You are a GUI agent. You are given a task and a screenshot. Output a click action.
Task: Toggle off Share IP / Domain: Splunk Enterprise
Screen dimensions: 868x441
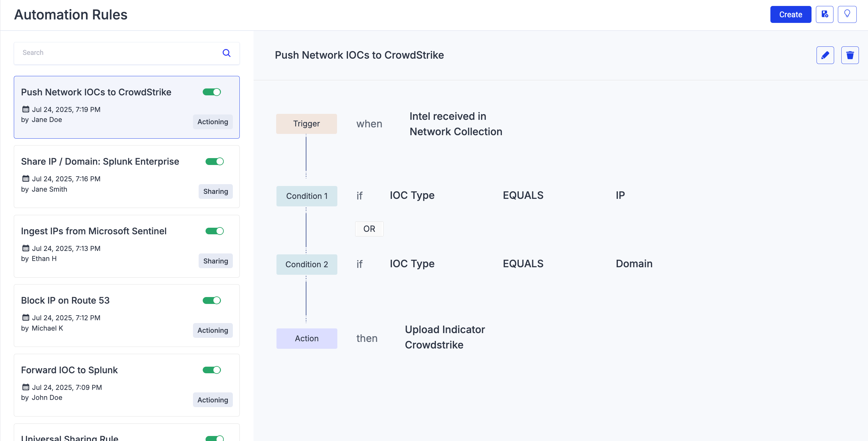(x=214, y=161)
